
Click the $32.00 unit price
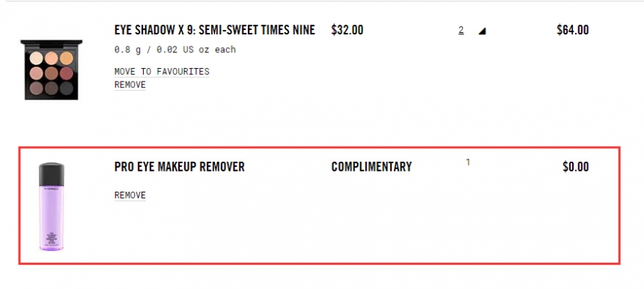tap(347, 30)
